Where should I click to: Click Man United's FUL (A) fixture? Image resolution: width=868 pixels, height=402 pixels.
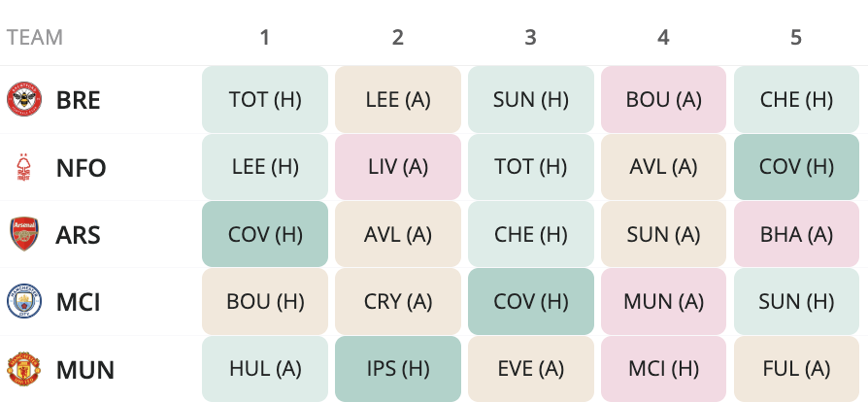pos(796,369)
